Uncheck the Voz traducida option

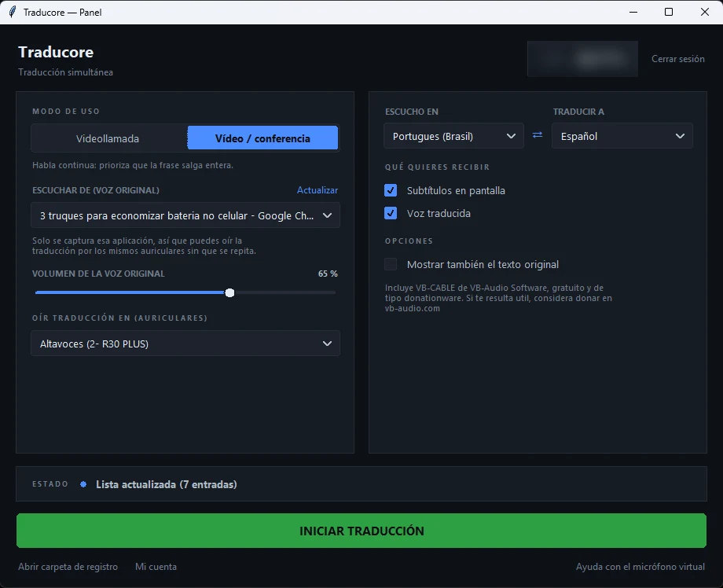click(x=391, y=213)
